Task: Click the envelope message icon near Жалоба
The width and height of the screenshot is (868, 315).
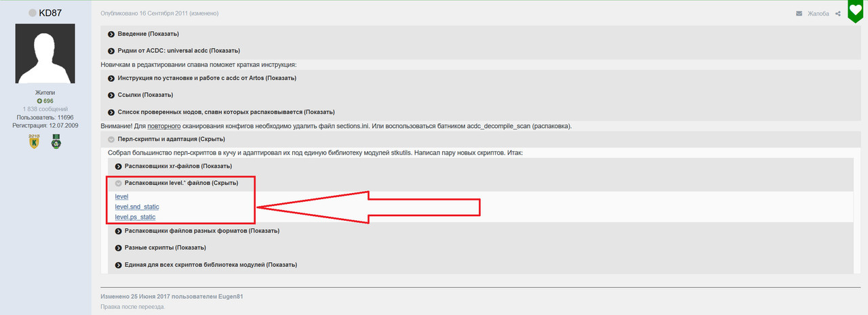Action: click(x=799, y=14)
